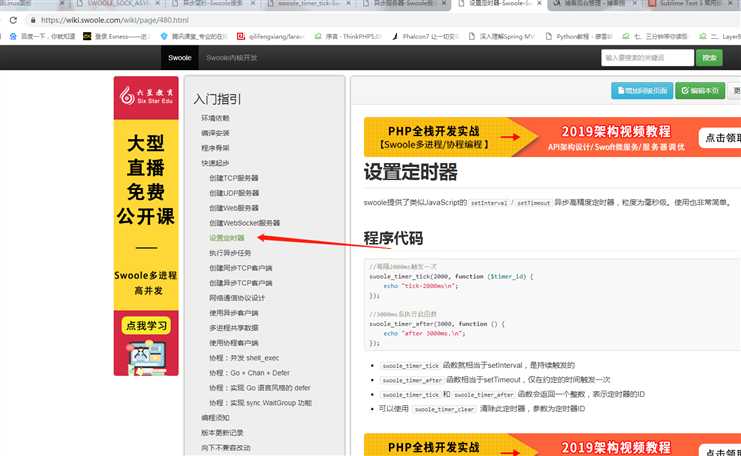Open 协程：实现 sync.WaitGroup 功能 item
The height and width of the screenshot is (456, 741).
pos(261,403)
